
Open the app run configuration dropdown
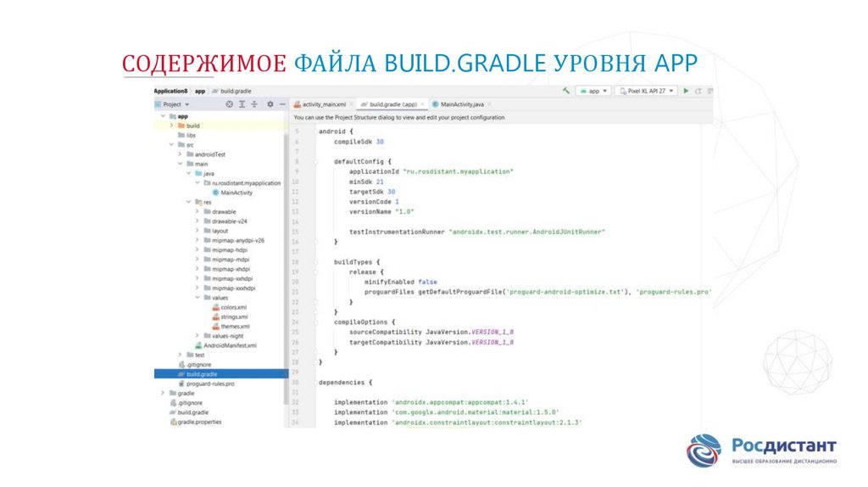593,90
